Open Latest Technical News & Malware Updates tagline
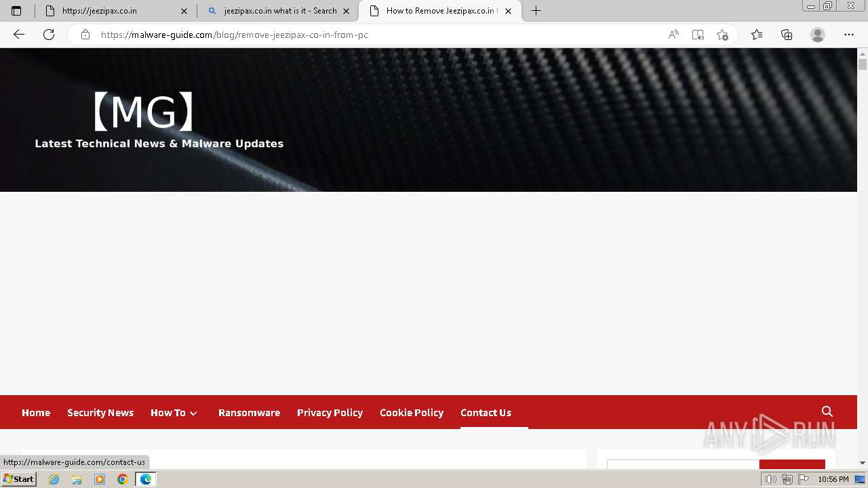 [159, 144]
